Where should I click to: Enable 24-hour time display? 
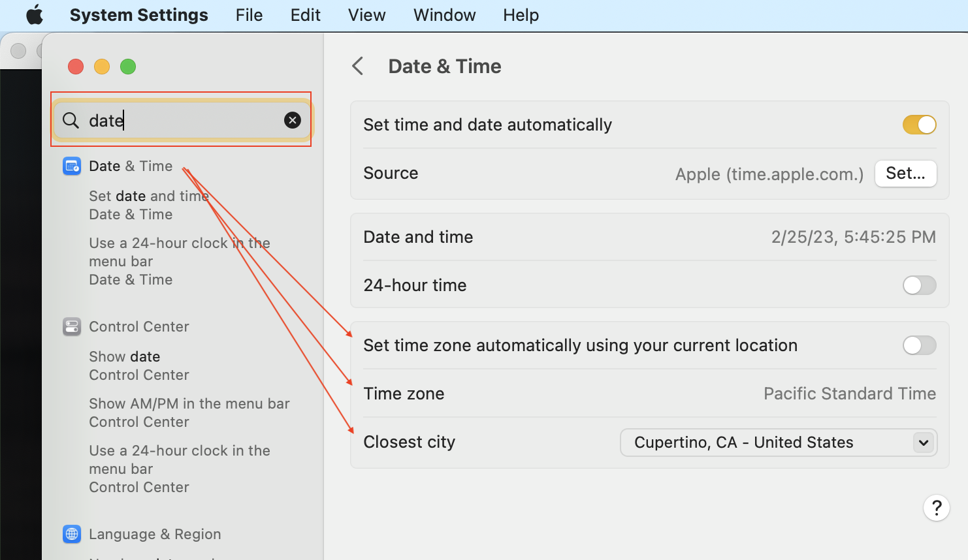(919, 285)
